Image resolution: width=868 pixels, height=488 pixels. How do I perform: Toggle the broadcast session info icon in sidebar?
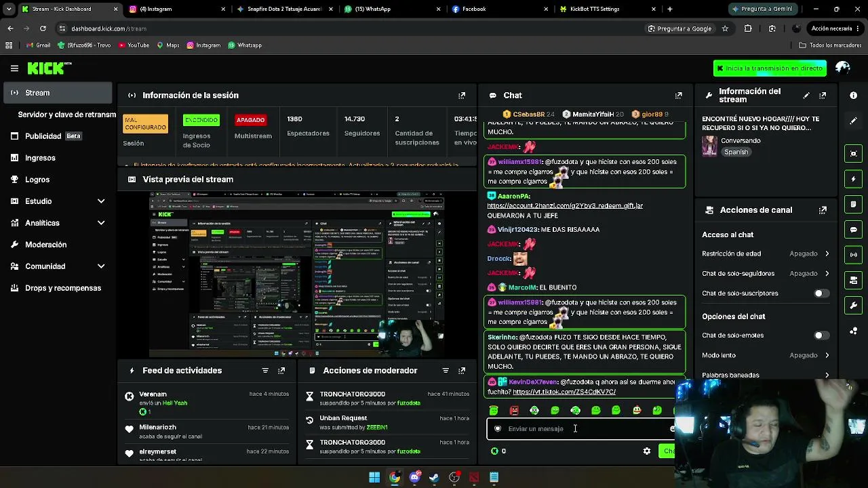tap(853, 255)
